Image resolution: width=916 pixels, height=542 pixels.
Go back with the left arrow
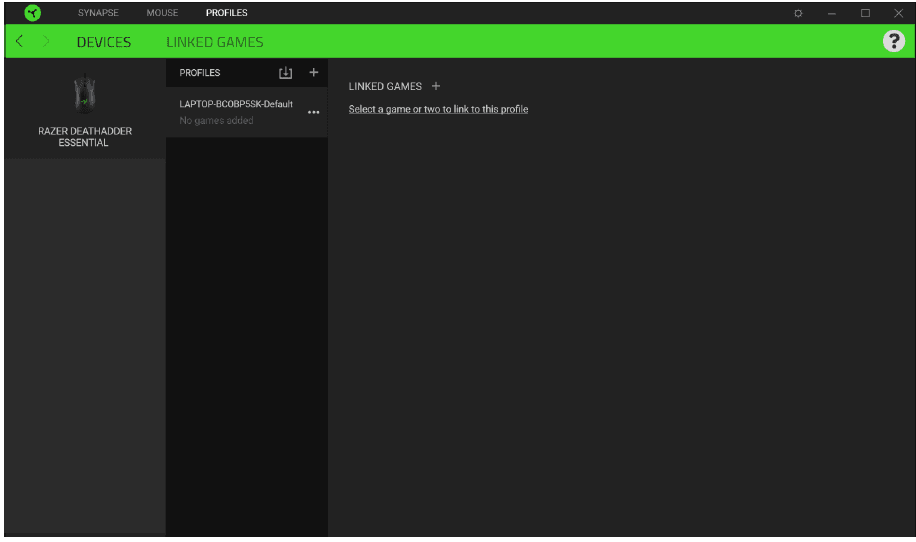click(x=21, y=42)
